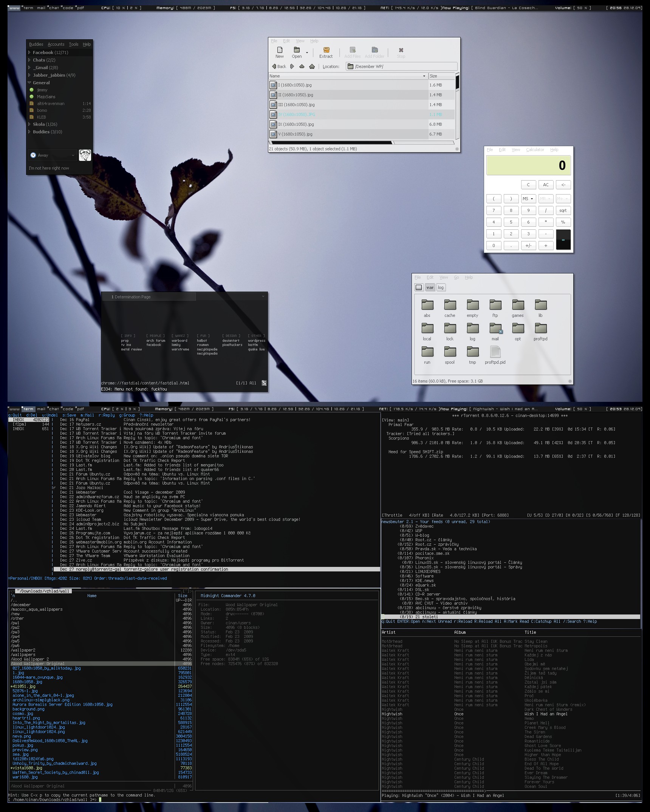The image size is (650, 812).
Task: Open the Tools menu in Pidgin
Action: pyautogui.click(x=74, y=44)
